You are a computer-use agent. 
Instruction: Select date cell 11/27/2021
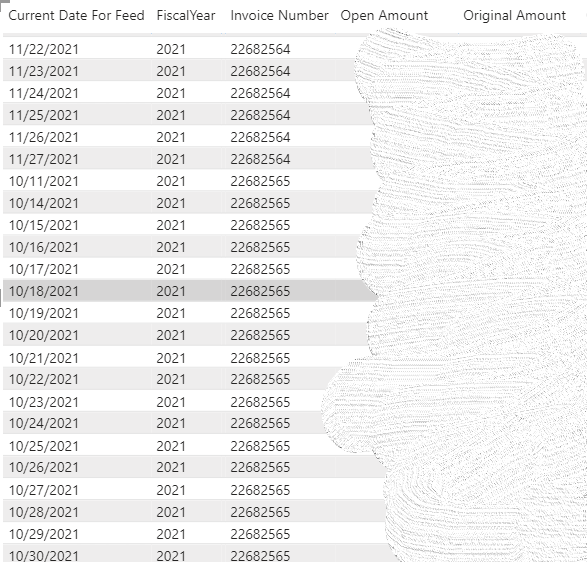(x=44, y=159)
